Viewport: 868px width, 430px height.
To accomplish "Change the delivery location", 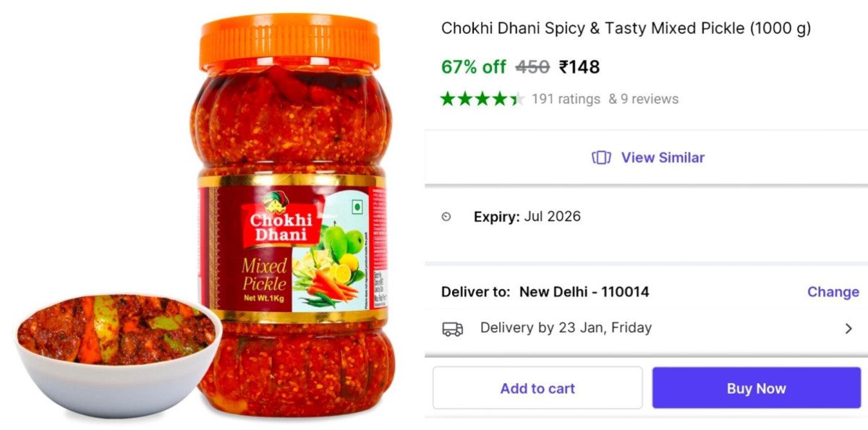I will tap(833, 292).
